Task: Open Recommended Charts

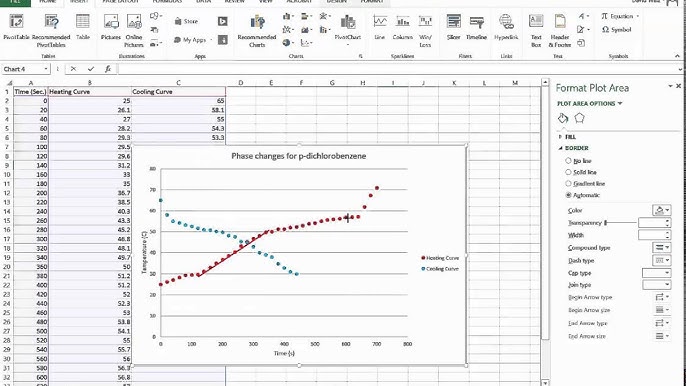Action: pyautogui.click(x=257, y=30)
